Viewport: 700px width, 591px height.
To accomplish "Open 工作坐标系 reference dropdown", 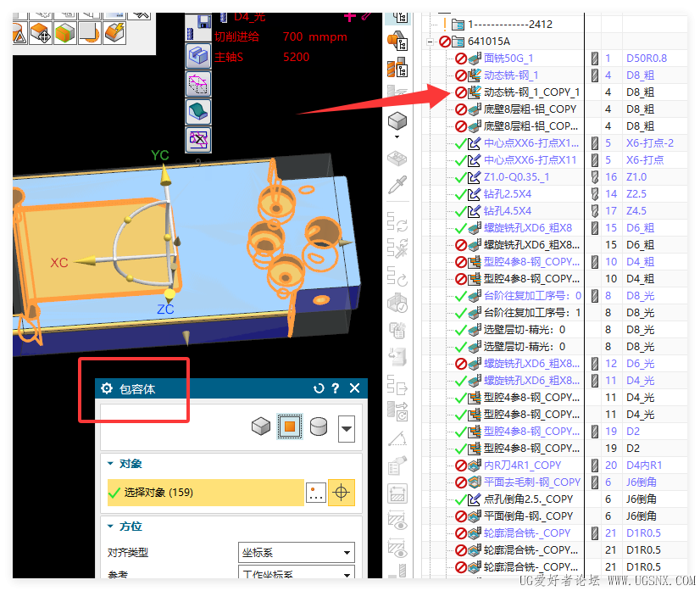I will (297, 572).
